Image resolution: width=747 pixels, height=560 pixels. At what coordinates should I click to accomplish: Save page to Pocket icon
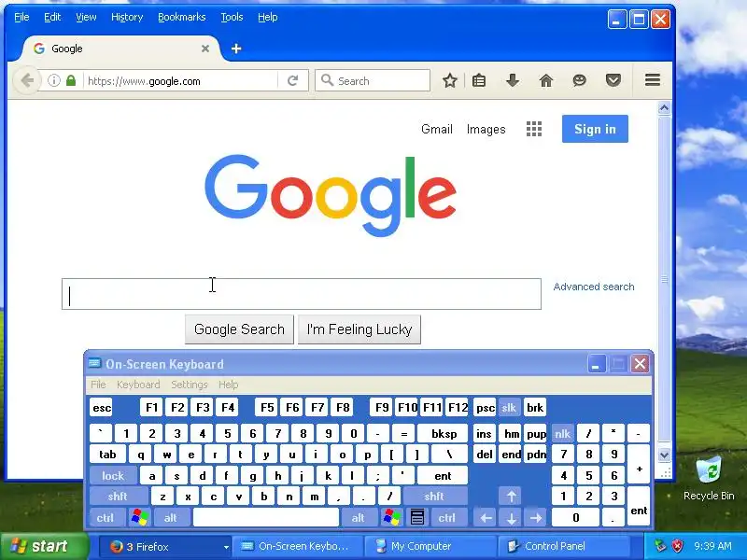point(613,80)
